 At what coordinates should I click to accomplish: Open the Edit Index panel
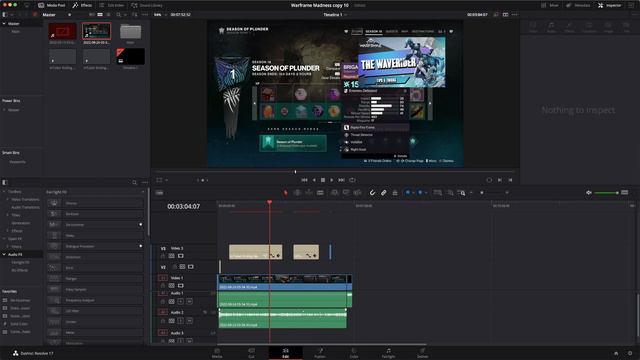(x=112, y=5)
